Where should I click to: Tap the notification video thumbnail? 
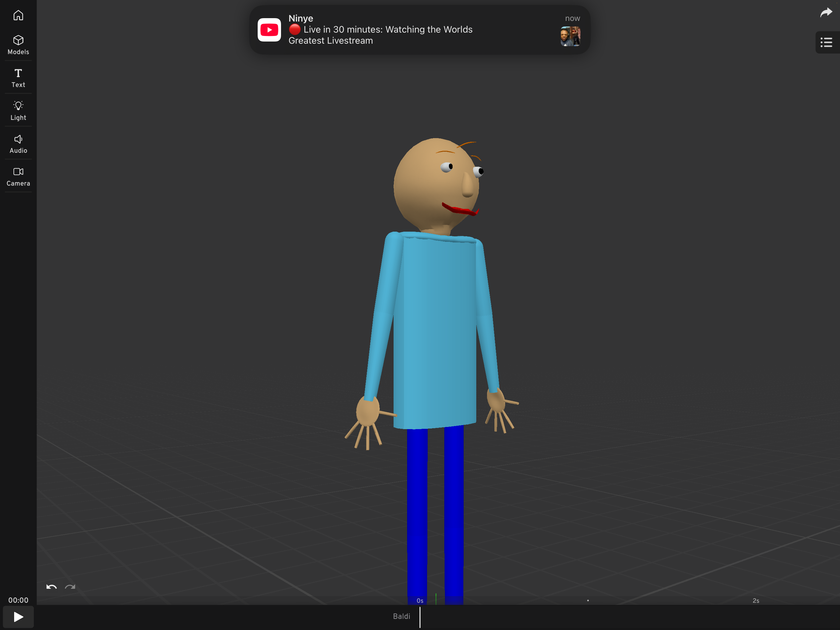click(570, 36)
